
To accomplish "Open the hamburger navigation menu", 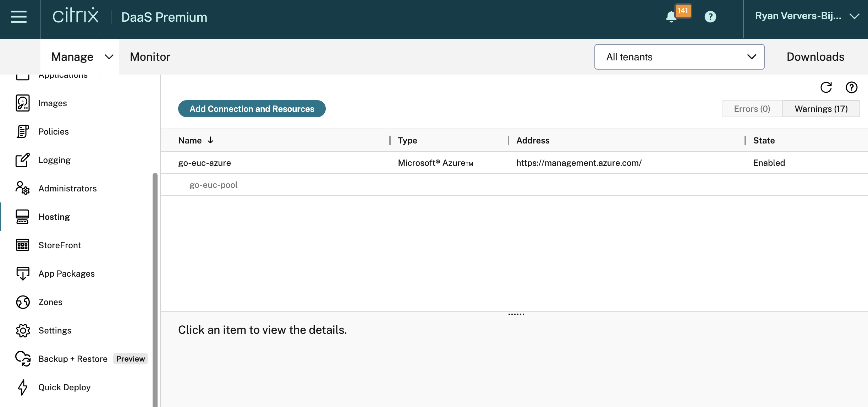I will click(x=19, y=17).
